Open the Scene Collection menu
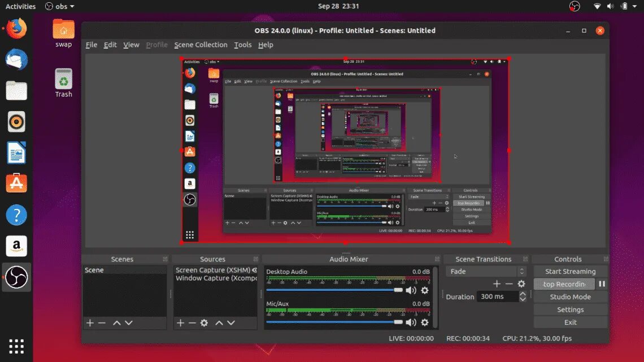The image size is (644, 362). coord(201,45)
